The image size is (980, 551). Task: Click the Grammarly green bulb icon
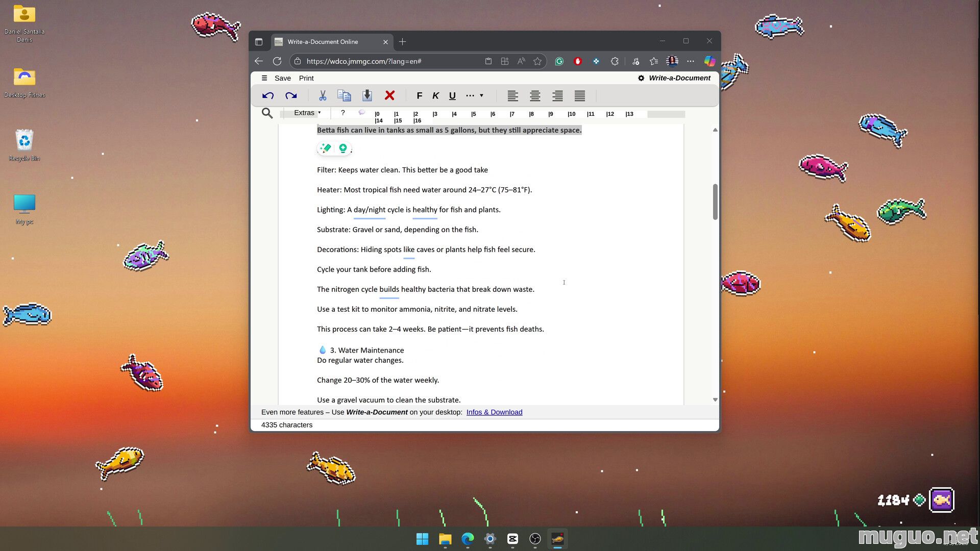coord(343,148)
